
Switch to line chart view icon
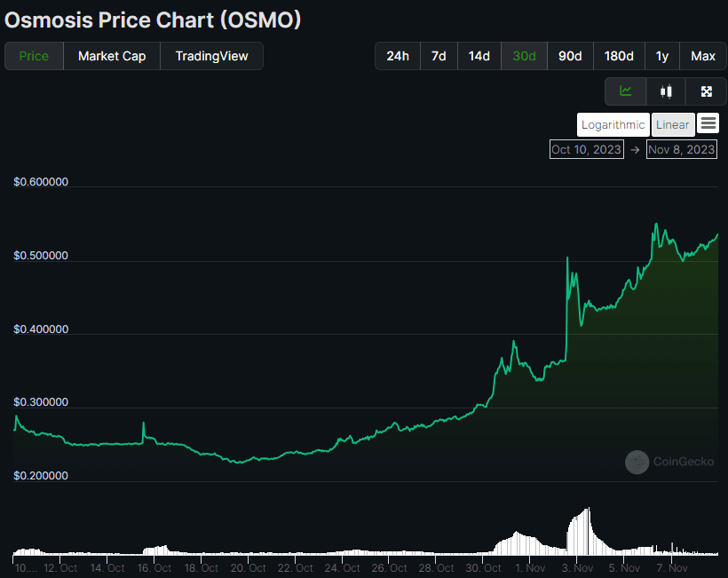click(625, 91)
